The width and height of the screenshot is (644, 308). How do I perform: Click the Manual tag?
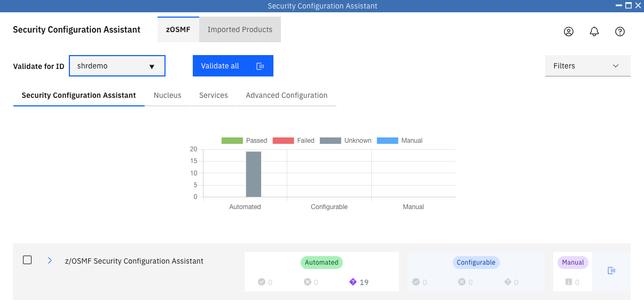573,263
